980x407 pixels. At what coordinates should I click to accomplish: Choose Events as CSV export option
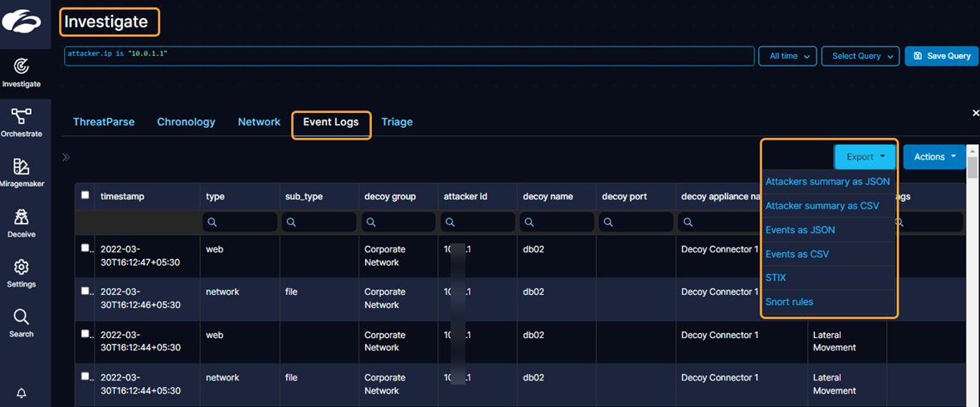797,254
